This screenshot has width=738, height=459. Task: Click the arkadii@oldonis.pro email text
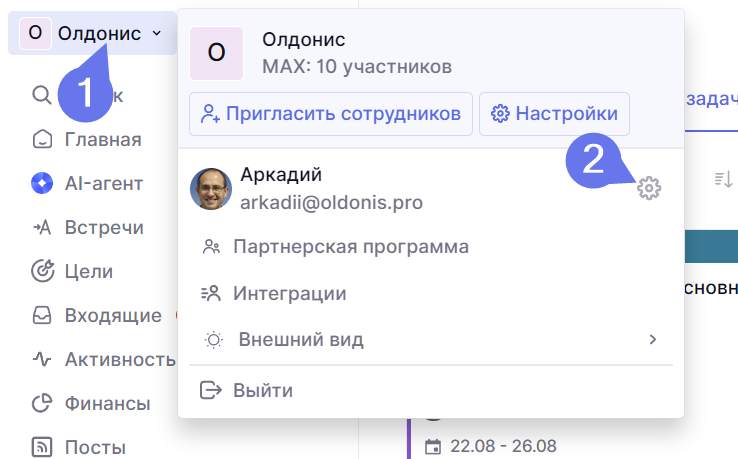click(x=331, y=202)
